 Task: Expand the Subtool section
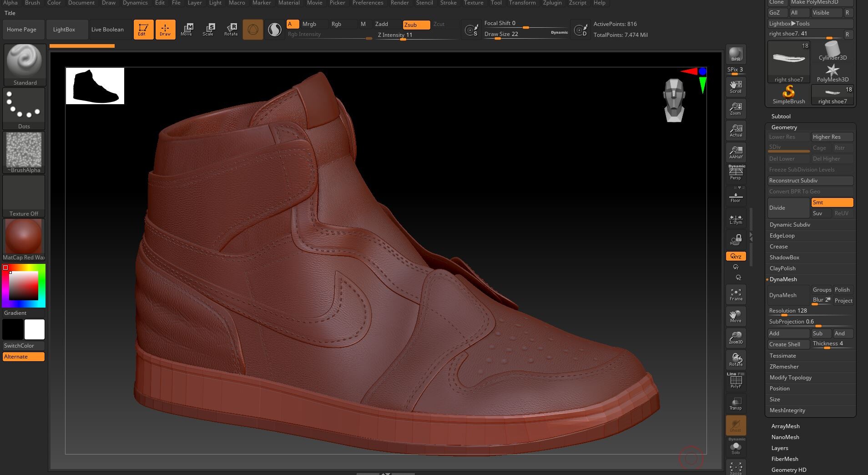(x=781, y=116)
